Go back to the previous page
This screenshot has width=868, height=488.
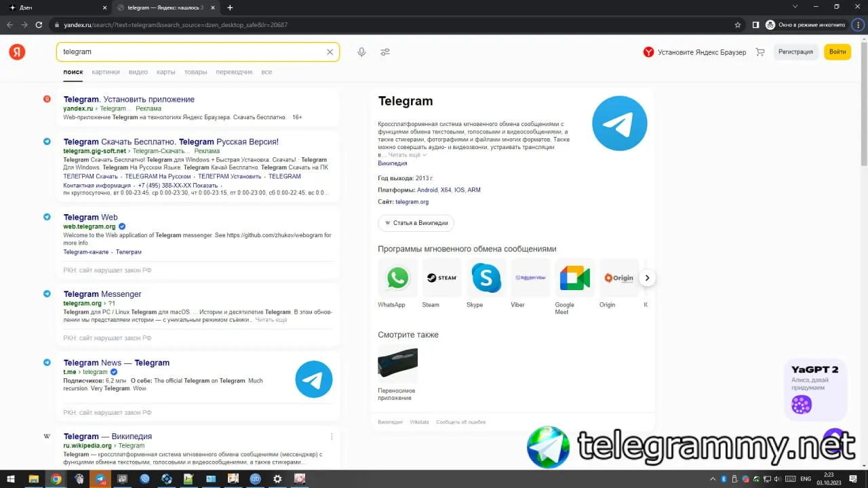pyautogui.click(x=9, y=25)
